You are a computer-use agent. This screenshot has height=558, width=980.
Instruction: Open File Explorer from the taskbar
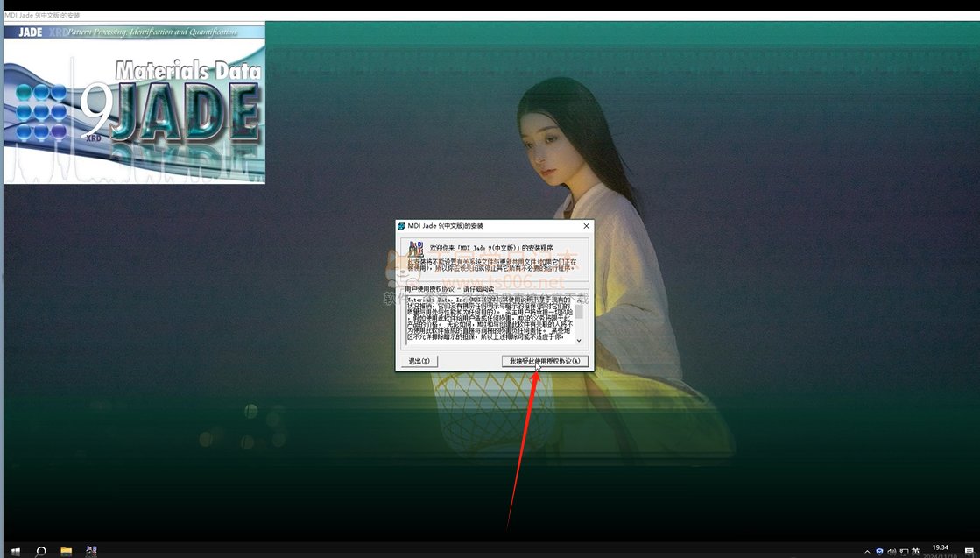(67, 551)
